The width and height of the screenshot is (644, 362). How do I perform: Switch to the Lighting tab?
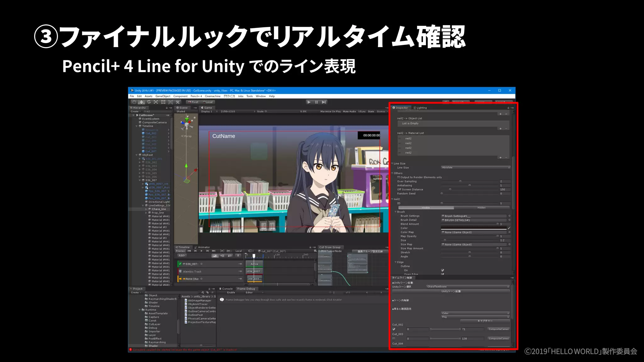tap(420, 108)
